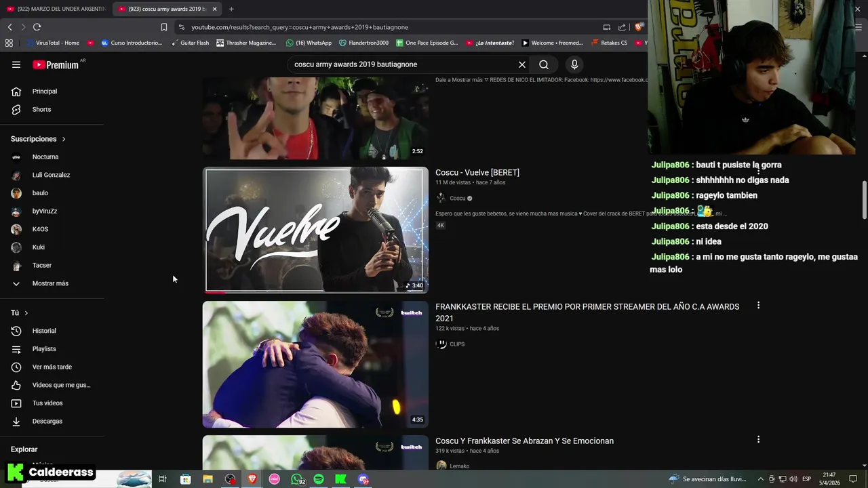Screen dimensions: 868x488
Task: Open Thrasher Magazine bookmark
Action: coord(246,43)
